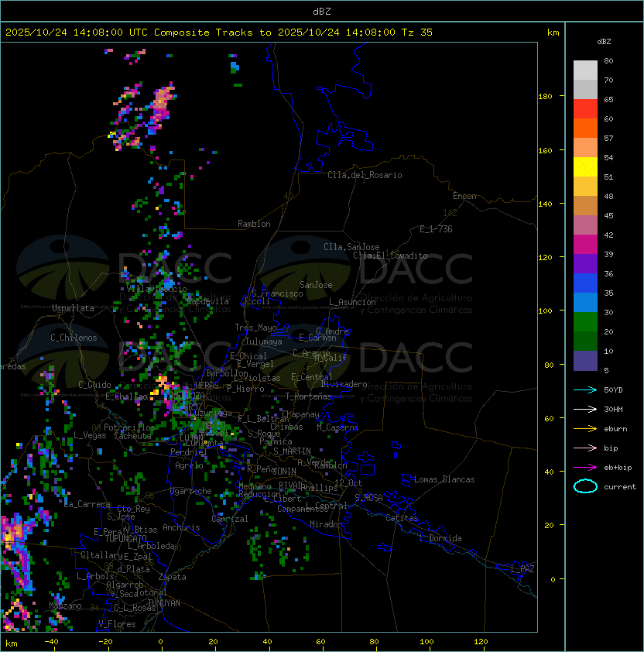Click the current legend label
Image resolution: width=644 pixels, height=652 pixels.
tap(620, 487)
